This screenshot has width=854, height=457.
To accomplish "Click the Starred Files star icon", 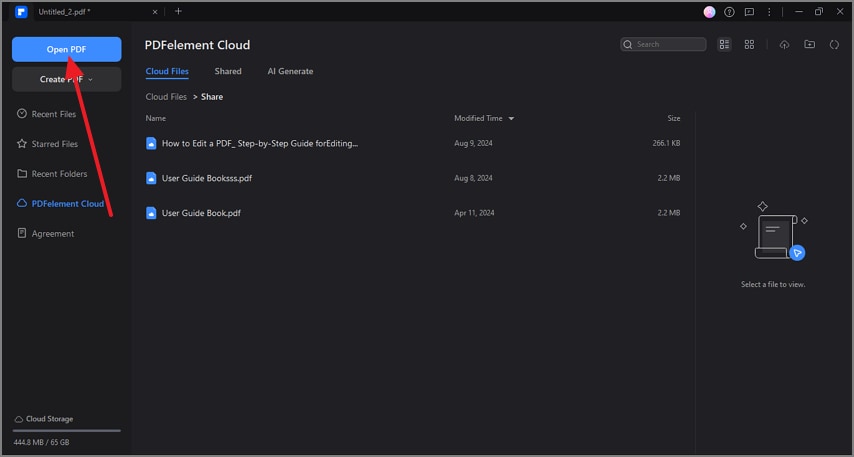I will [x=22, y=144].
